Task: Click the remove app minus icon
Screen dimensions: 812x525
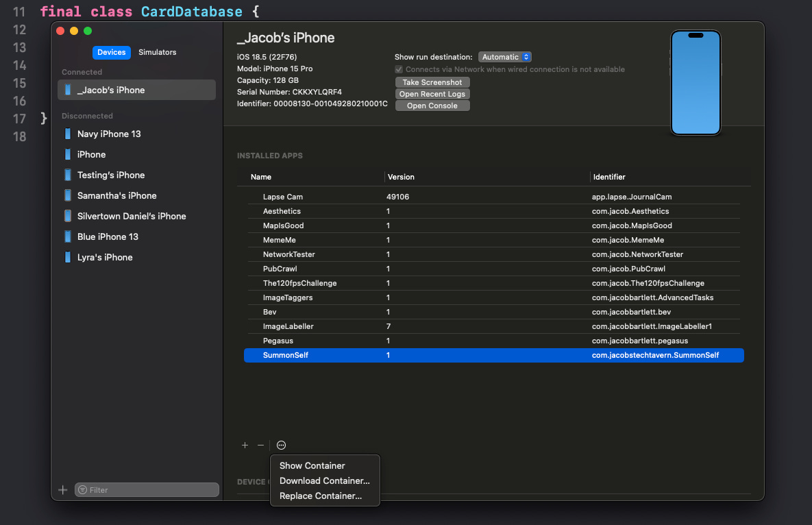Action: (260, 445)
